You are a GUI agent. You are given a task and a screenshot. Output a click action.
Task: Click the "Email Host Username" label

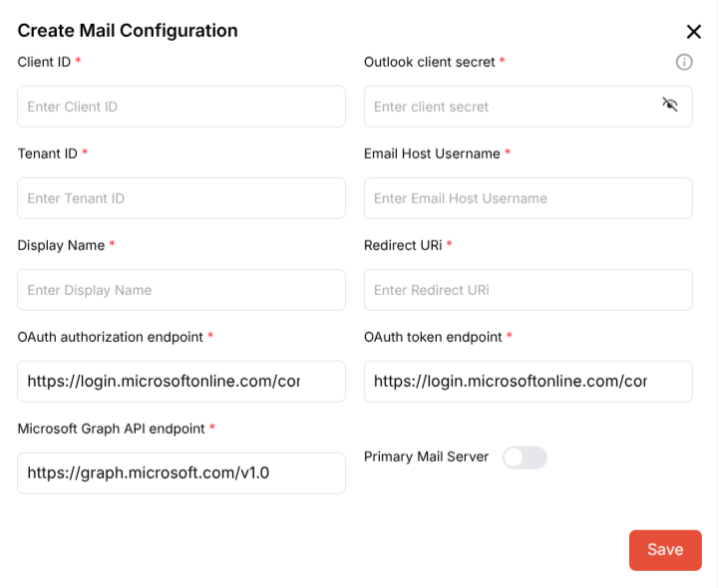432,153
